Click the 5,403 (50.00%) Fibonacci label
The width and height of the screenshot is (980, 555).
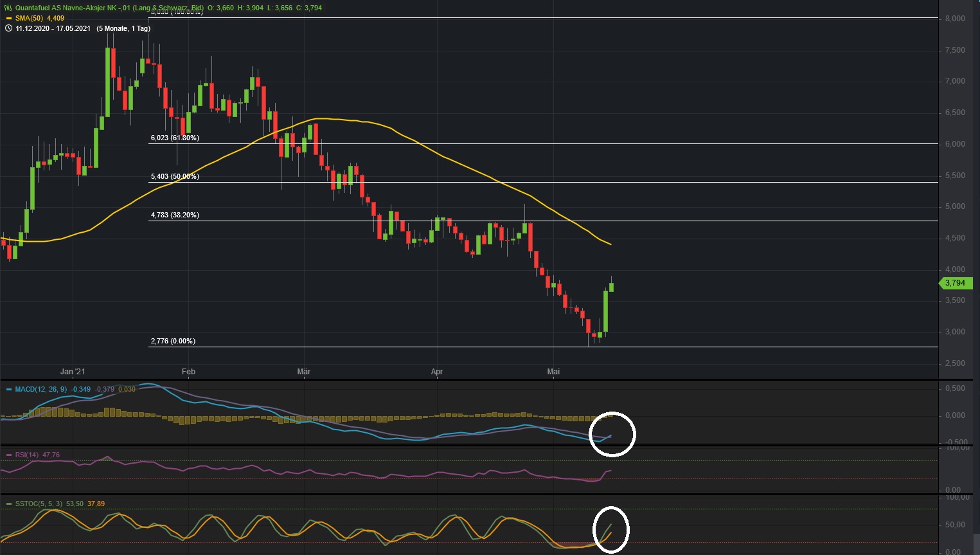(x=174, y=176)
